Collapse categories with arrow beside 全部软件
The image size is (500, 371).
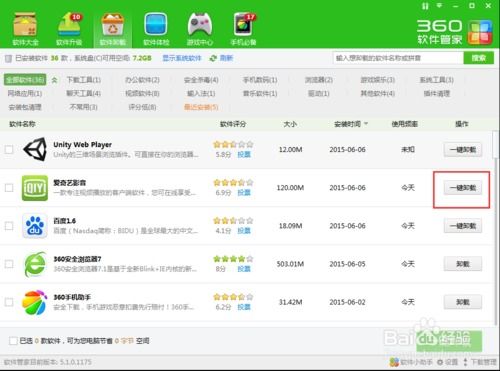point(54,80)
